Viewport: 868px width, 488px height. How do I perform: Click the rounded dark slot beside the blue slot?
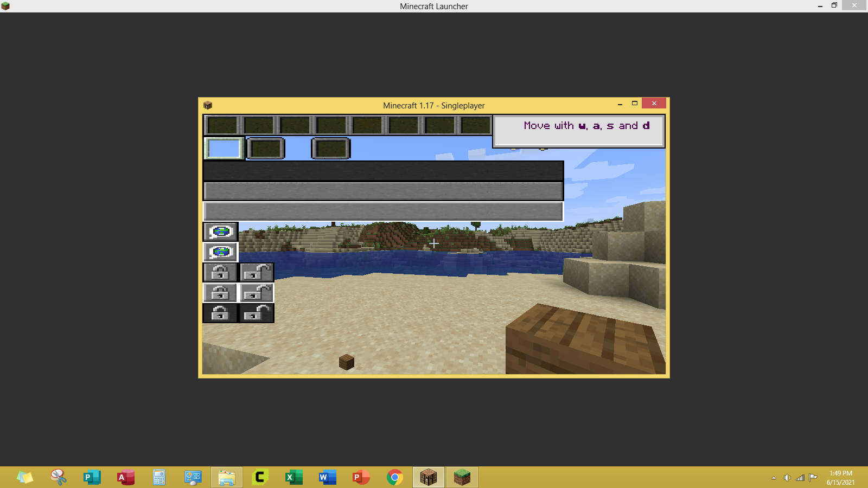pos(266,149)
